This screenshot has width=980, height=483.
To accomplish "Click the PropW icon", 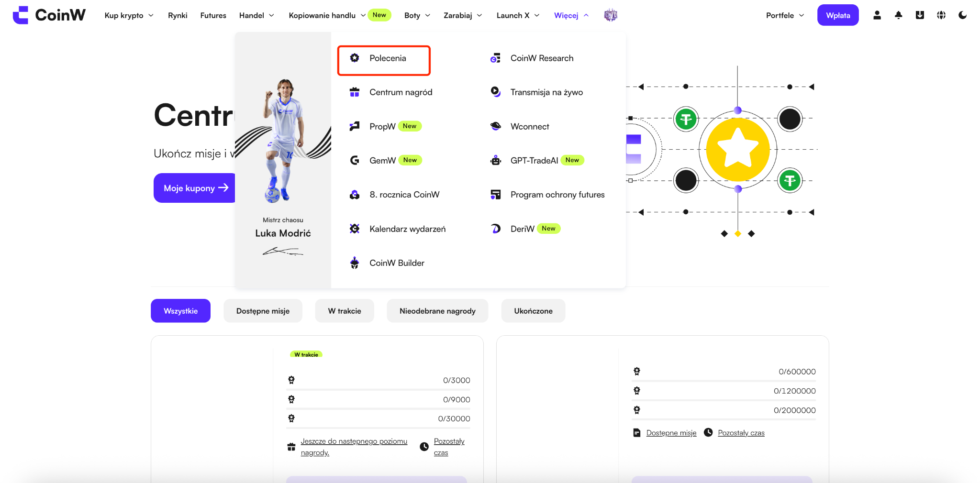I will point(355,126).
